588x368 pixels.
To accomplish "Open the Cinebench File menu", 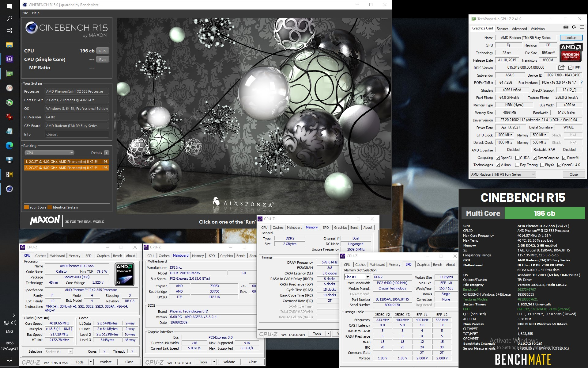I will (x=25, y=13).
